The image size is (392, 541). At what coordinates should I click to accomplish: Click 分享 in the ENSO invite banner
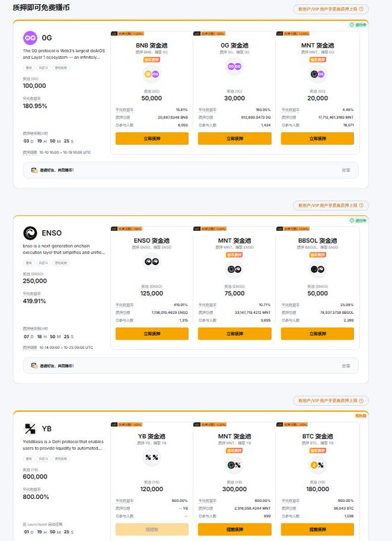pyautogui.click(x=346, y=365)
